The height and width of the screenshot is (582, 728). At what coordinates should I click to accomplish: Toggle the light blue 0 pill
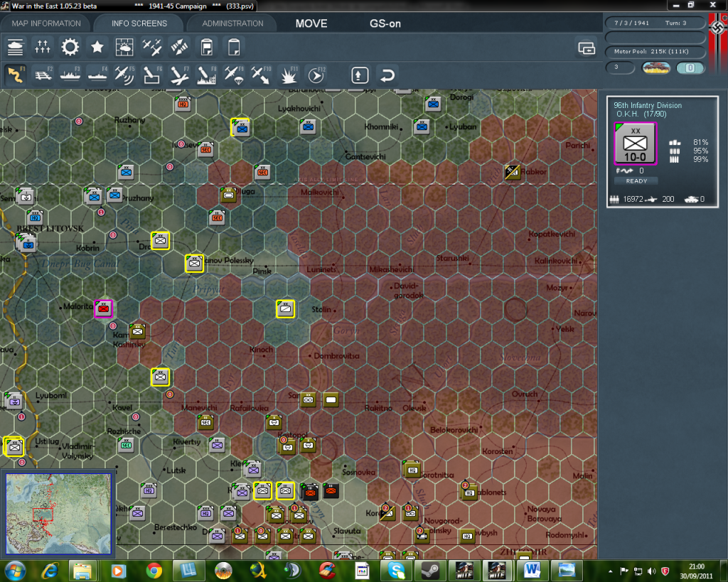pyautogui.click(x=690, y=68)
